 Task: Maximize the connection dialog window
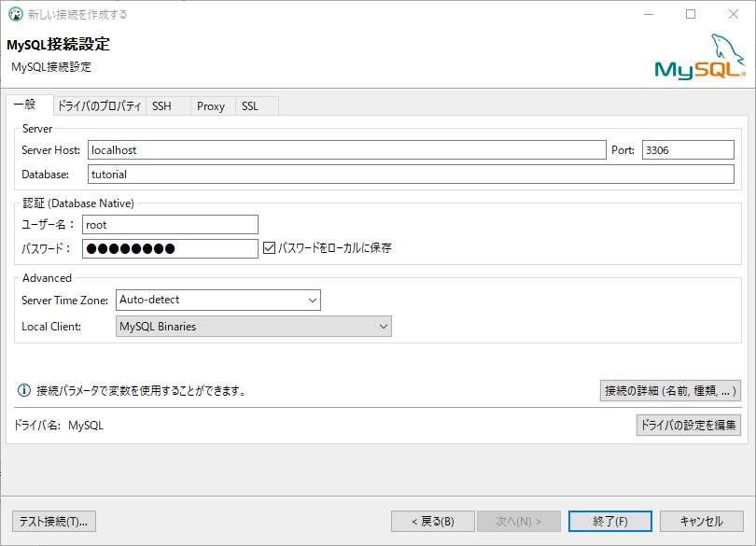pyautogui.click(x=691, y=14)
